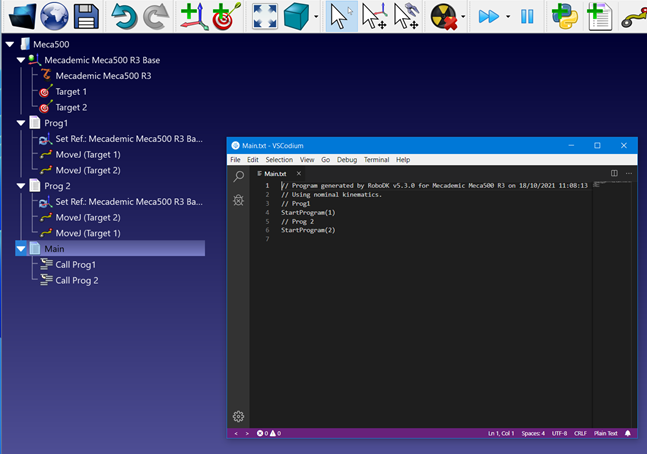This screenshot has width=647, height=454.
Task: Pause the simulation
Action: [x=527, y=16]
